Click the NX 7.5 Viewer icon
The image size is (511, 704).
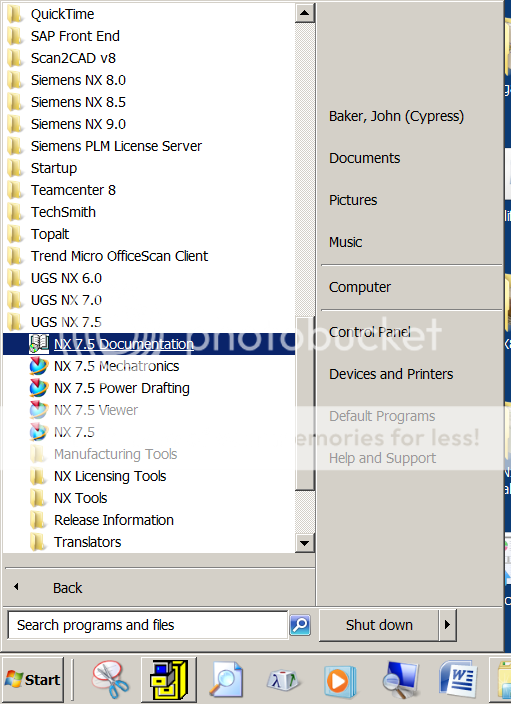pyautogui.click(x=39, y=410)
